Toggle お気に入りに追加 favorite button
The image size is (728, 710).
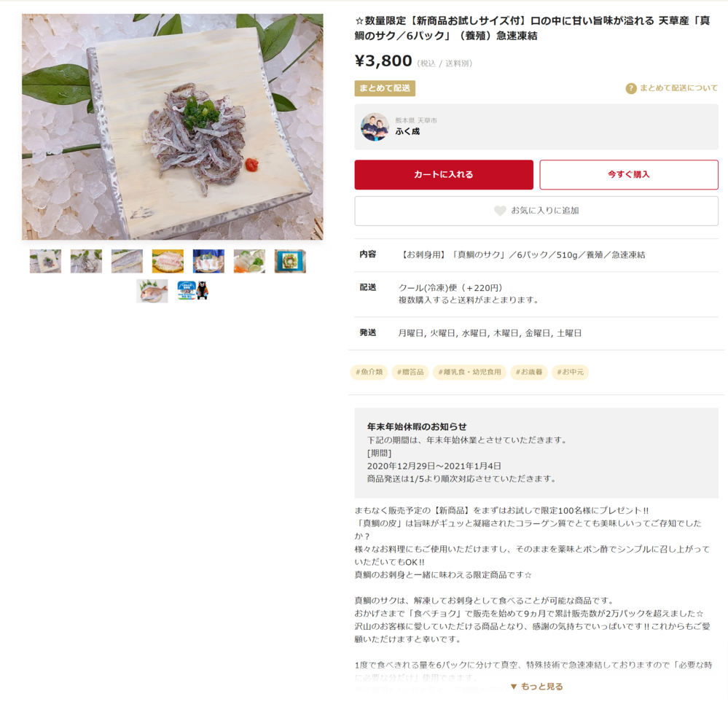(536, 211)
